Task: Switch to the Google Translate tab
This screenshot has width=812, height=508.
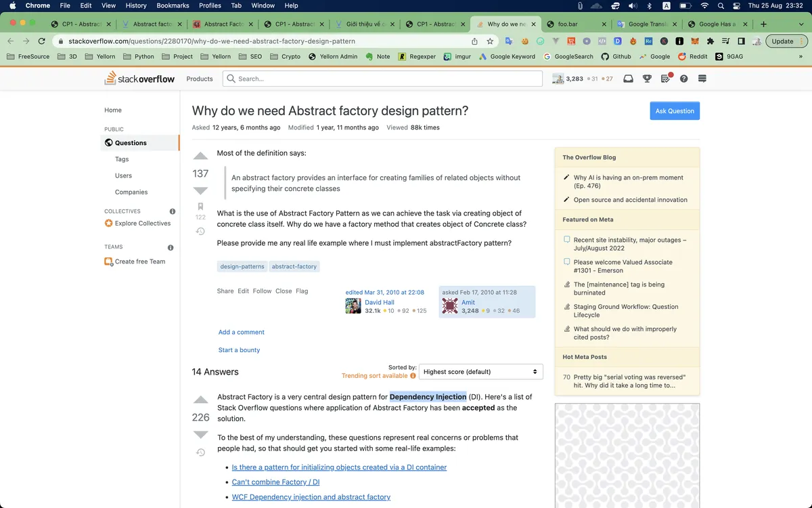Action: coord(645,24)
